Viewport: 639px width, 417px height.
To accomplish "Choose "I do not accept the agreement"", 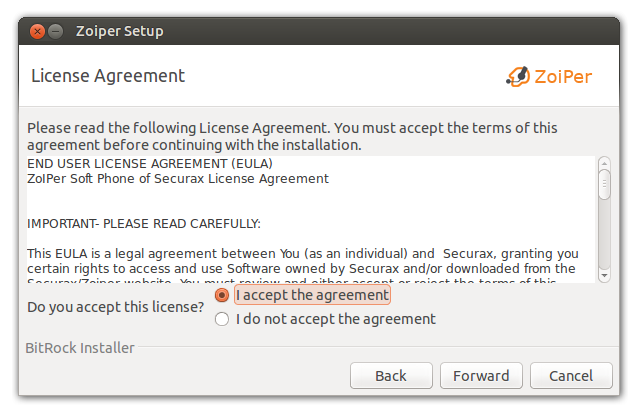I will coord(222,320).
